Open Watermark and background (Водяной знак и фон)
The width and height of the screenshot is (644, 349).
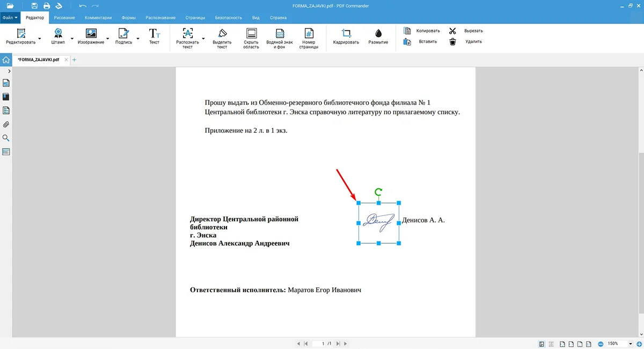pos(279,35)
